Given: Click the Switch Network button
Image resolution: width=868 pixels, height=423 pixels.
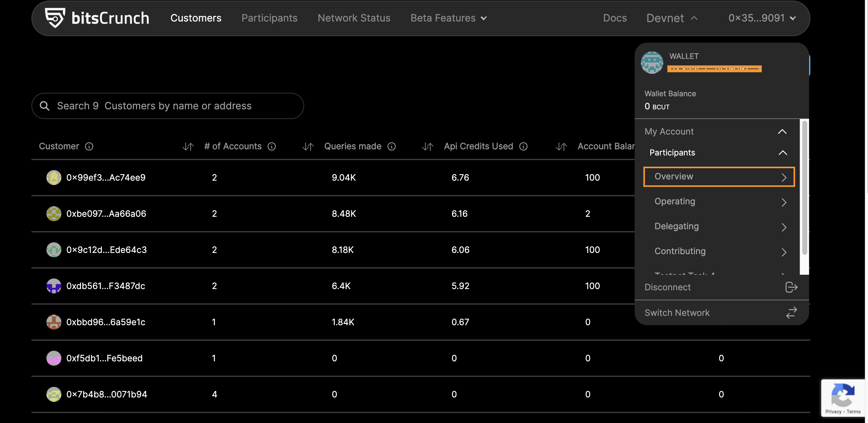Looking at the screenshot, I should pos(722,312).
